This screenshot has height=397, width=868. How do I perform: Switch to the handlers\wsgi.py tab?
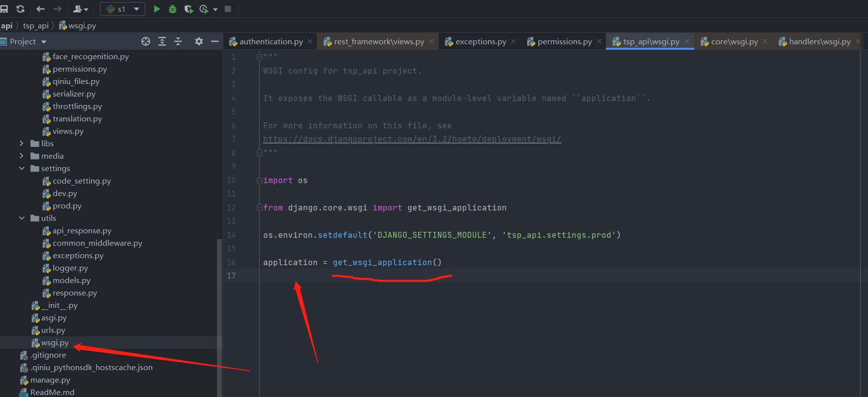coord(820,42)
